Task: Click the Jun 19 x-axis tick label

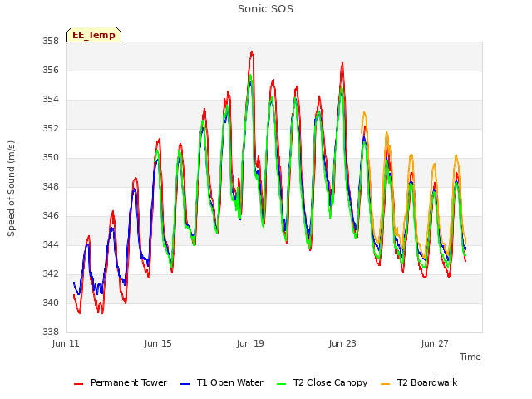Action: (x=250, y=343)
